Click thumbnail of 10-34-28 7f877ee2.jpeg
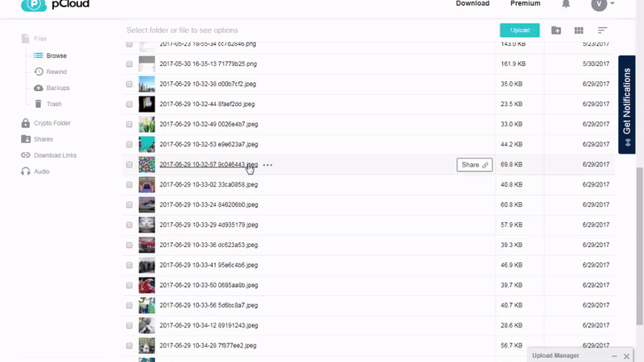Screen dimensions: 644x362 (x=147, y=346)
